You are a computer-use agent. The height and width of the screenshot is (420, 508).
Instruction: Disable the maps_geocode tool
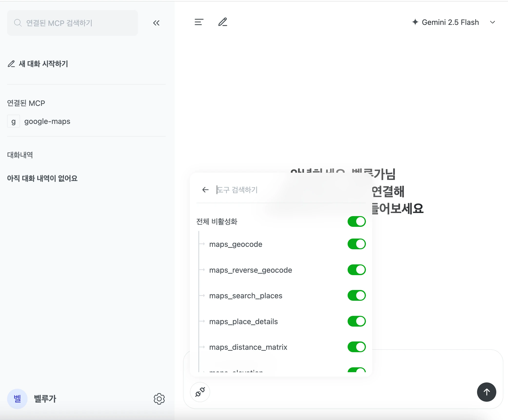pos(357,244)
